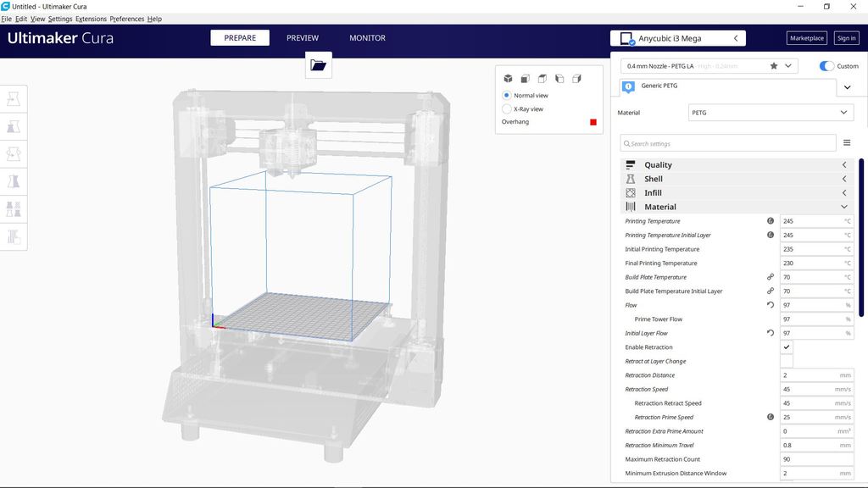Check Retract at Layer Change checkbox

click(787, 361)
